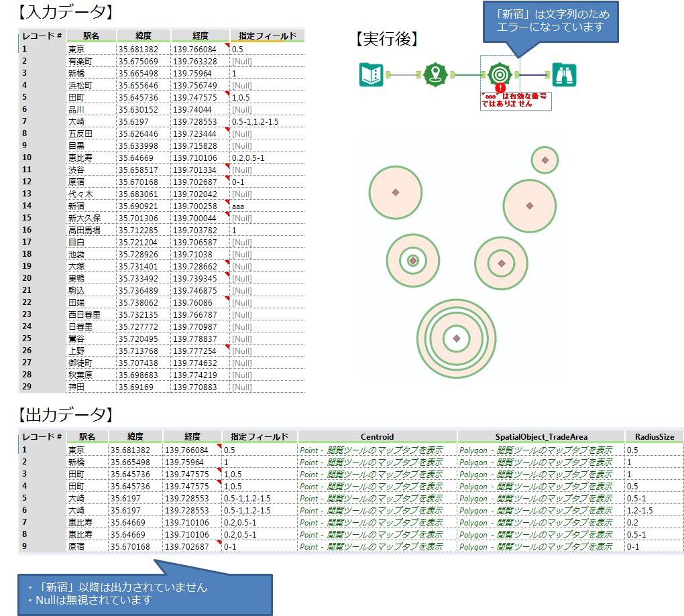Click the 新宿 string error callout balloon
This screenshot has width=684, height=616.
click(550, 21)
